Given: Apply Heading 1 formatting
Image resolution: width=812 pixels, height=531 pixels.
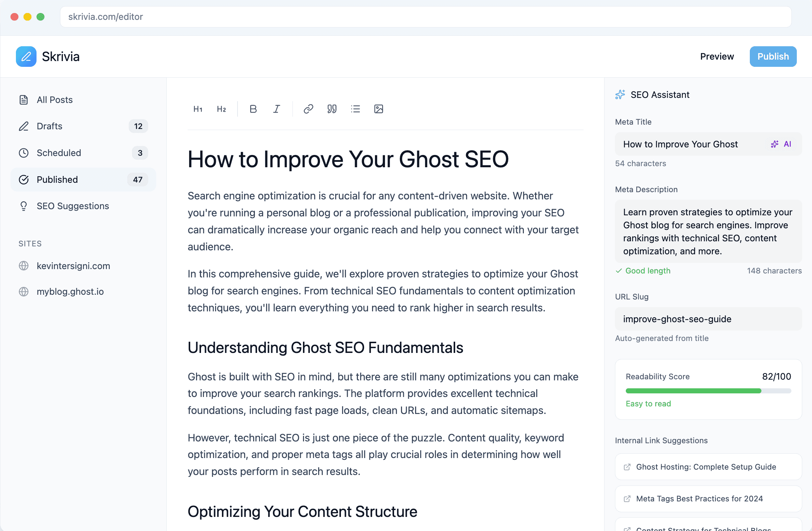Looking at the screenshot, I should tap(198, 109).
